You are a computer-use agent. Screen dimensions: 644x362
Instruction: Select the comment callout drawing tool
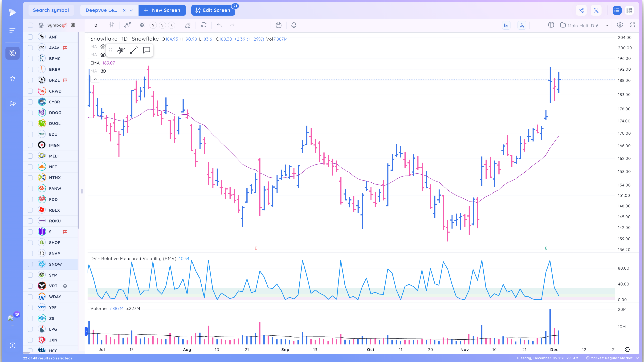[147, 50]
